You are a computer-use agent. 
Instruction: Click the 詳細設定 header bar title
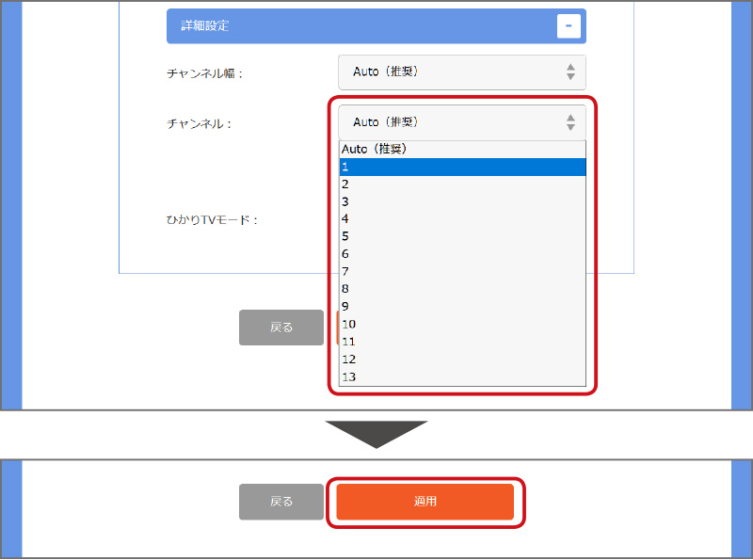click(205, 26)
